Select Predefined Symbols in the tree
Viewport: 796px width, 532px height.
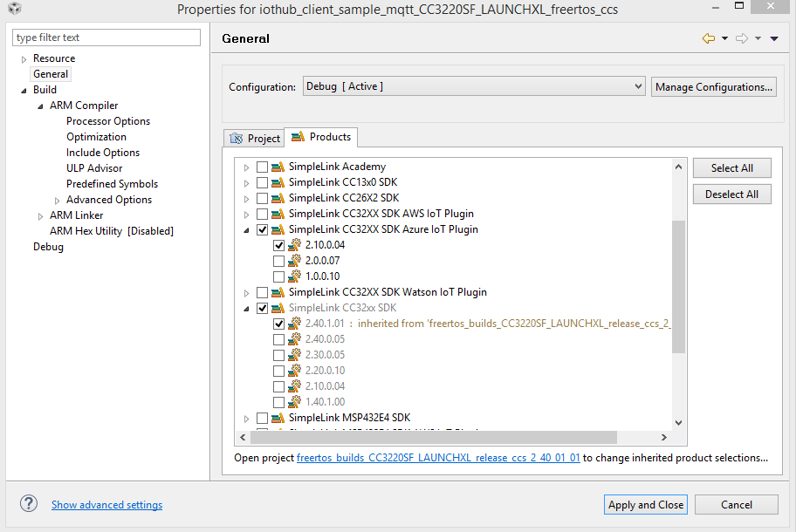coord(112,184)
